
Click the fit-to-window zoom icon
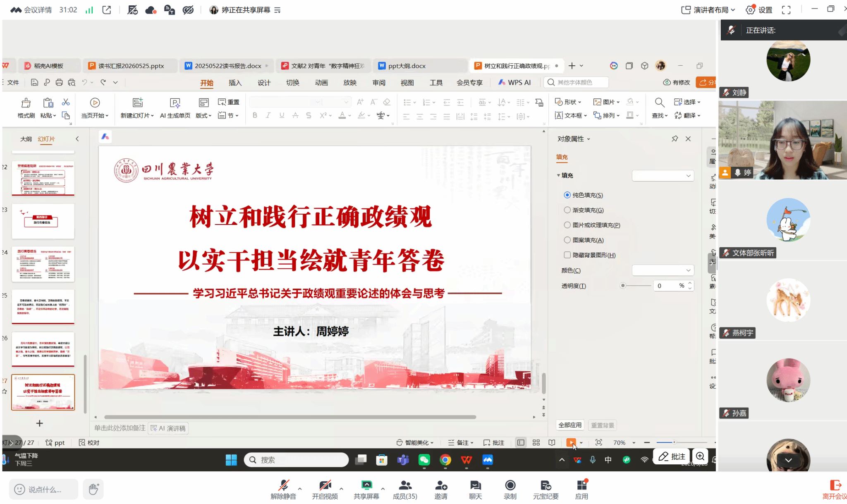click(598, 442)
